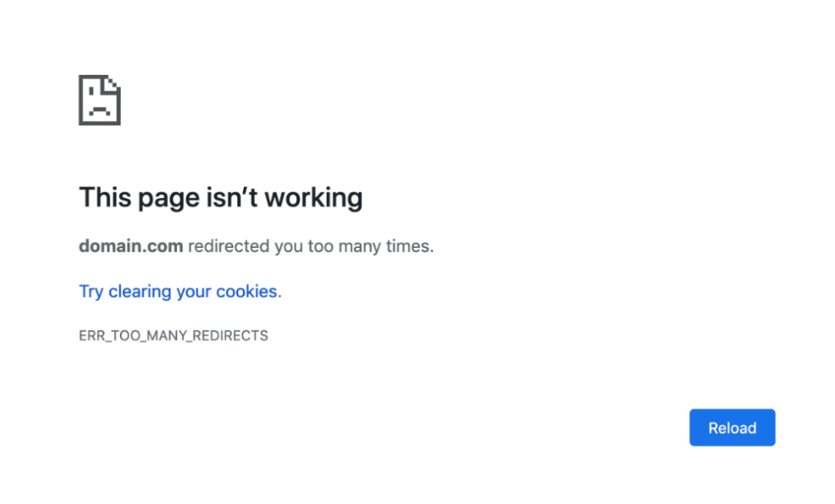Click the ERR_TOO_MANY_REDIRECTS error code
This screenshot has height=504, width=835.
pyautogui.click(x=173, y=335)
